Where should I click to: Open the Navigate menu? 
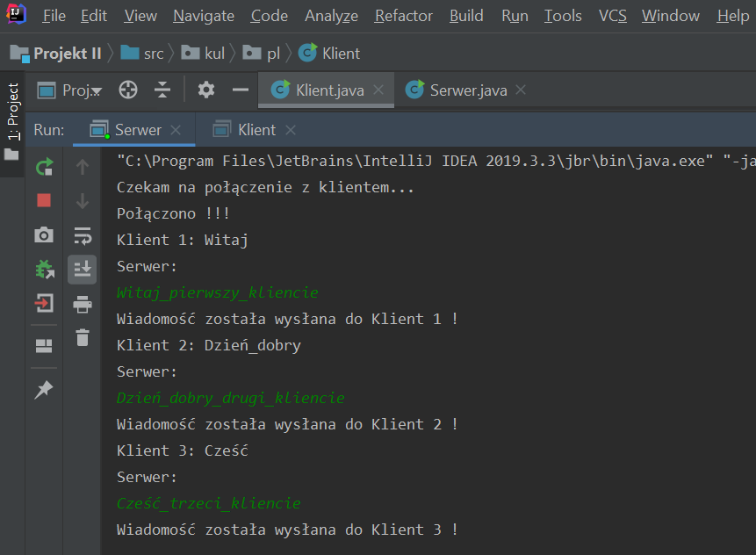point(204,16)
